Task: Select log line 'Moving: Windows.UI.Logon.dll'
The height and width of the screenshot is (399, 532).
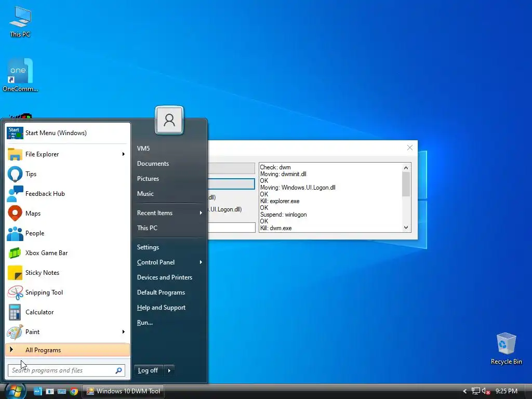Action: click(298, 188)
